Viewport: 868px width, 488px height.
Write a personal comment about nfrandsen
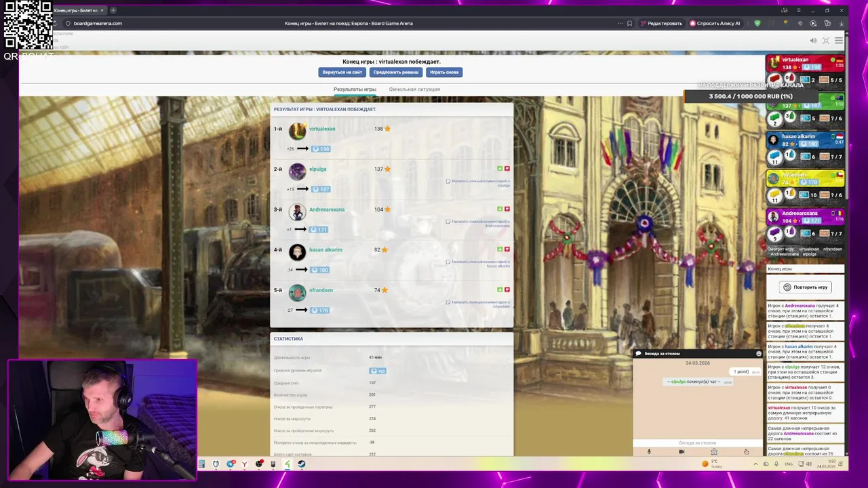coord(478,304)
